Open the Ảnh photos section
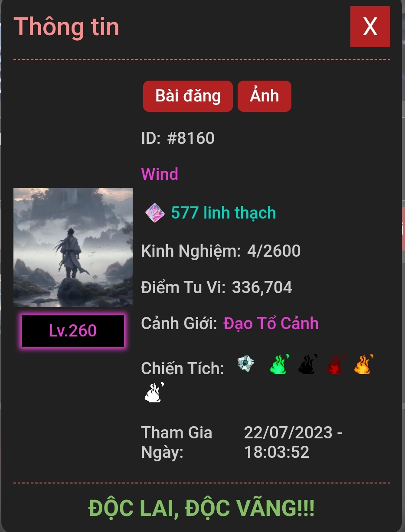Image resolution: width=405 pixels, height=532 pixels. point(265,96)
